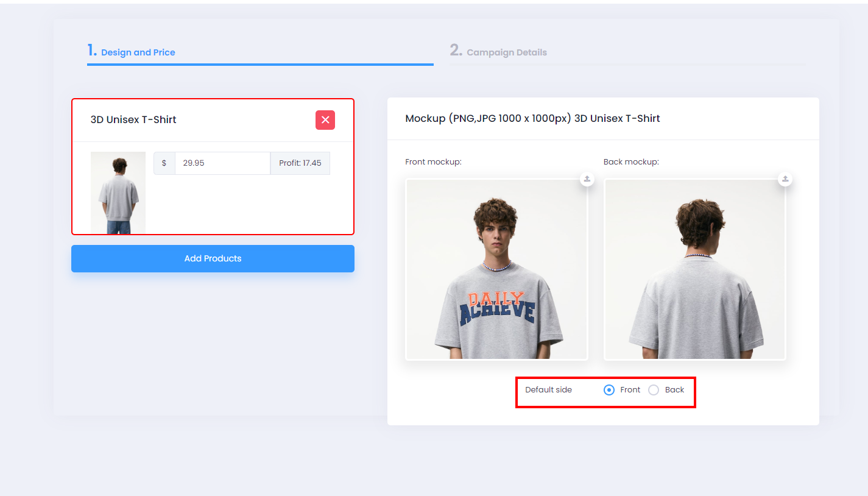The width and height of the screenshot is (868, 496).
Task: Click the front mockup image
Action: point(496,269)
